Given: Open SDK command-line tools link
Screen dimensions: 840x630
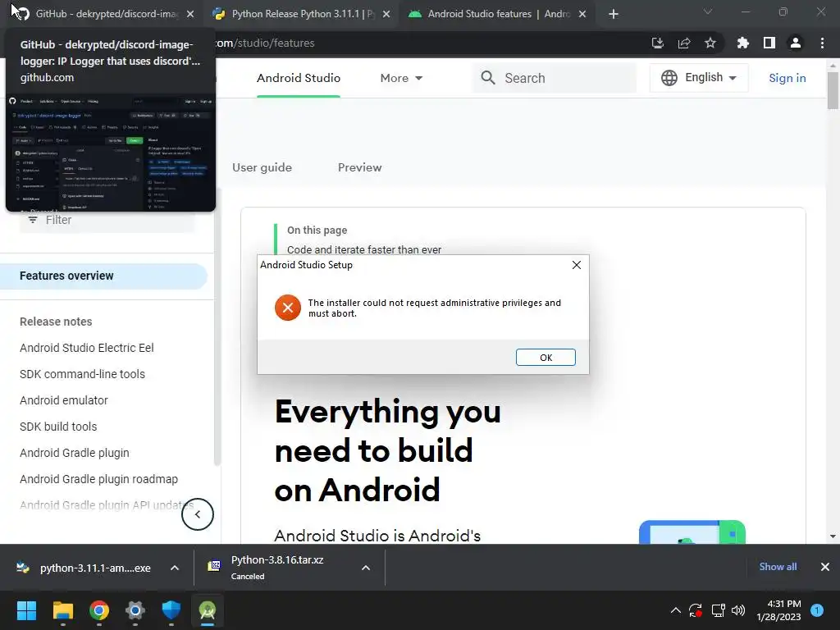Looking at the screenshot, I should tap(82, 374).
